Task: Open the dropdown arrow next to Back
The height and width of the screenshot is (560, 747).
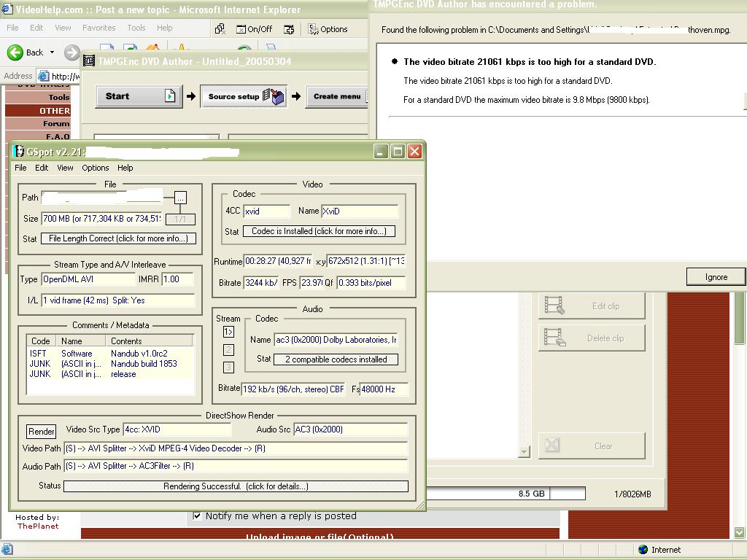Action: tap(52, 52)
